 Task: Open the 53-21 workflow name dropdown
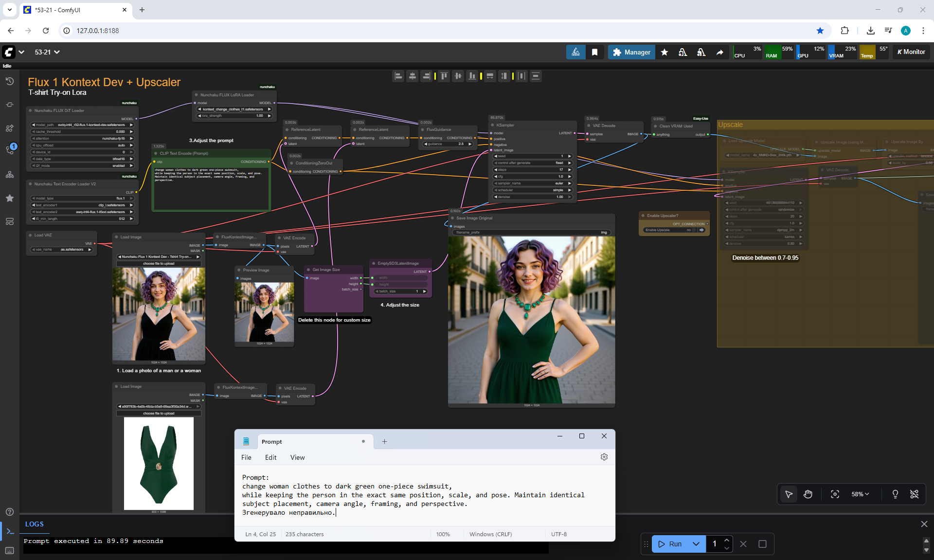click(x=47, y=52)
